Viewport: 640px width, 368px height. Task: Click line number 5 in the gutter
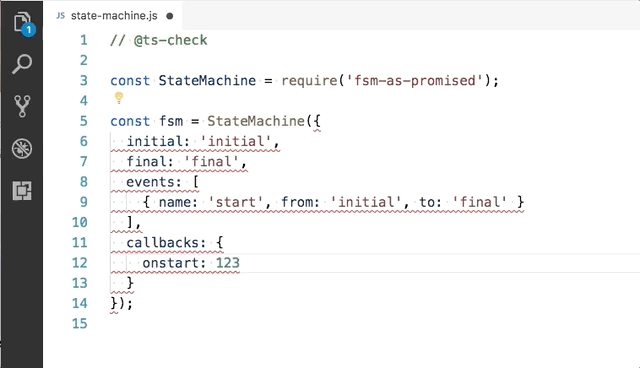click(x=84, y=121)
